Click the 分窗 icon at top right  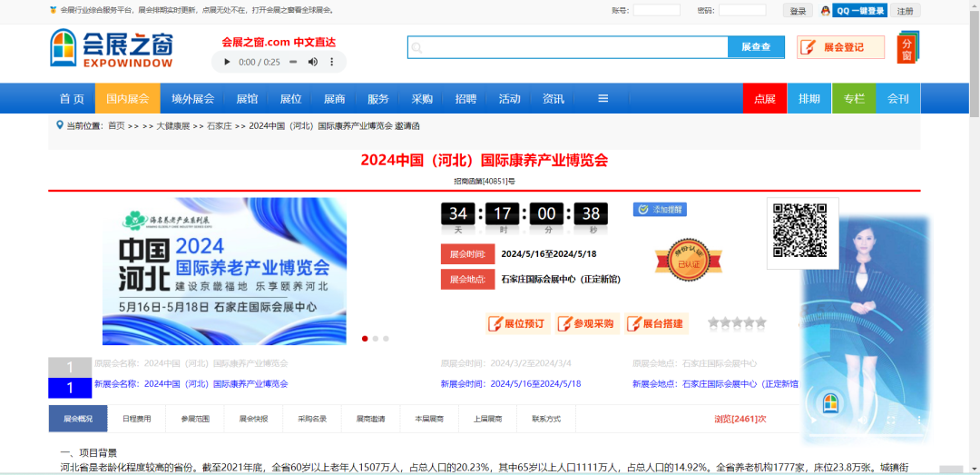pos(907,47)
